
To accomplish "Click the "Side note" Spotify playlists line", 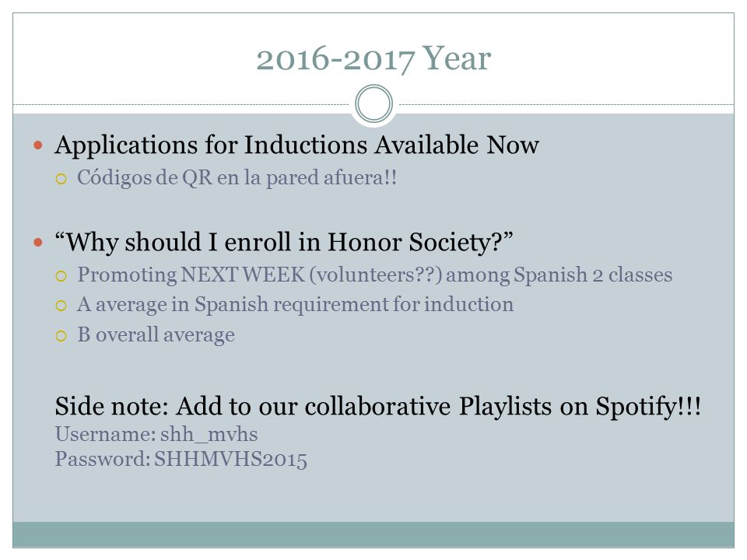I will click(x=378, y=407).
